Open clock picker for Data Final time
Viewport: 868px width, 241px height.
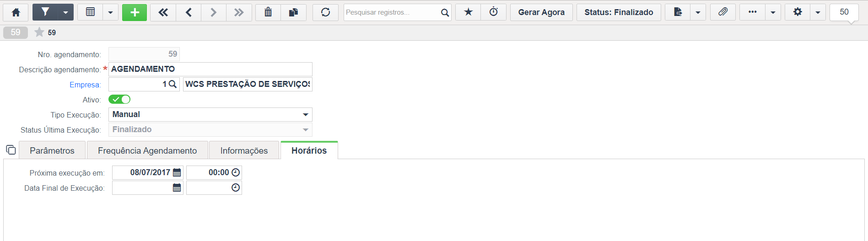pos(236,187)
